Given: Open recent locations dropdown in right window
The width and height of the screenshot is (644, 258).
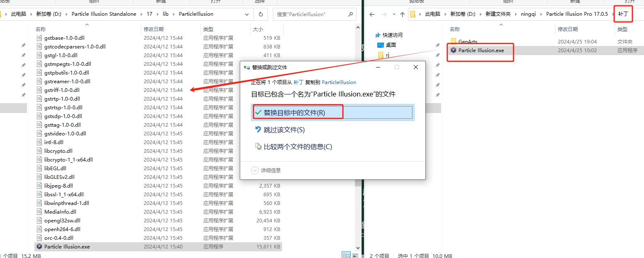Looking at the screenshot, I should pyautogui.click(x=393, y=14).
